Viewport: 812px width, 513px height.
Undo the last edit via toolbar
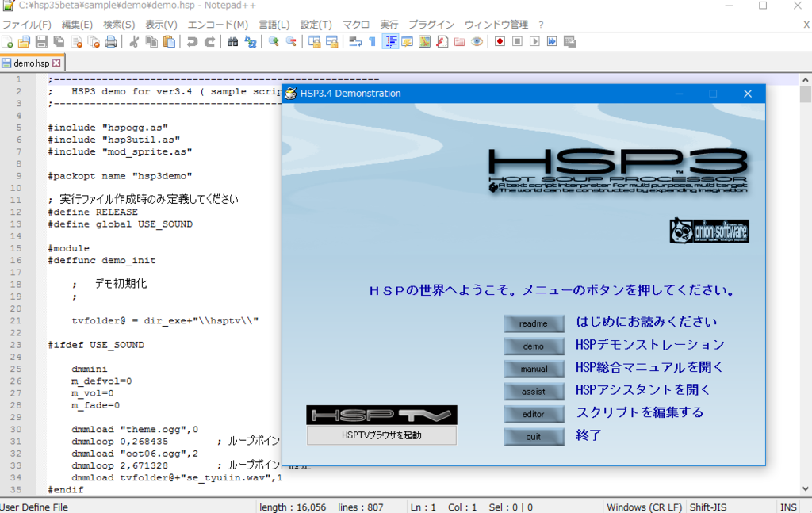(x=192, y=42)
